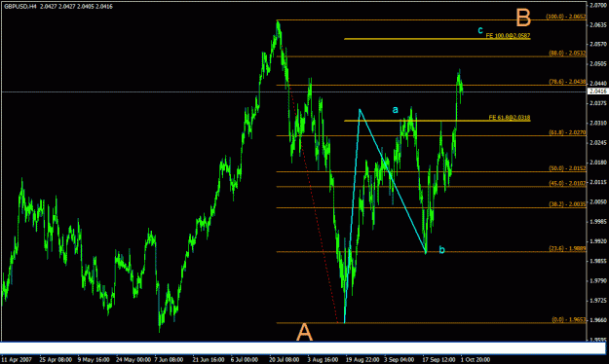Click price axis value 2.0050
Screen dimensions: 609x364
tap(598, 201)
